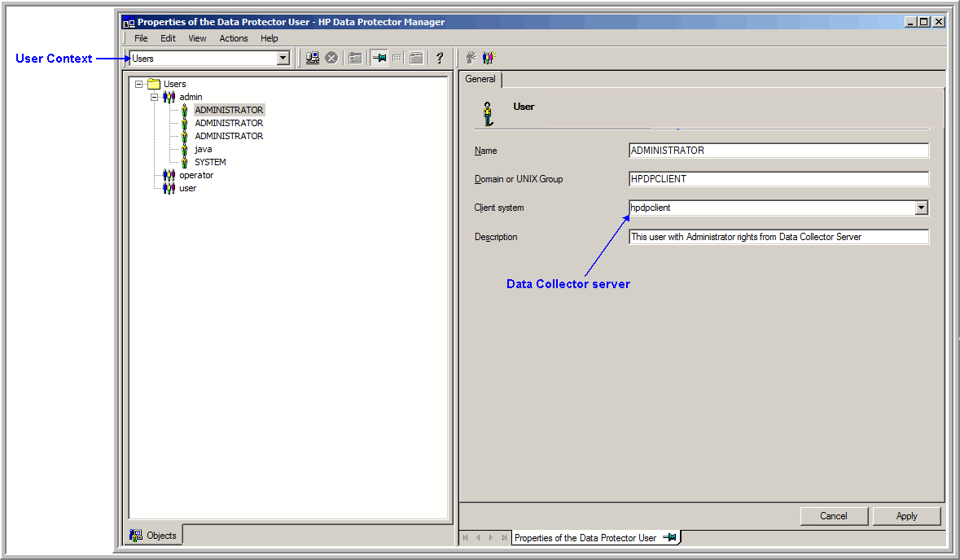Open the User Context combo box
Screen dimensions: 960x560
[x=283, y=58]
